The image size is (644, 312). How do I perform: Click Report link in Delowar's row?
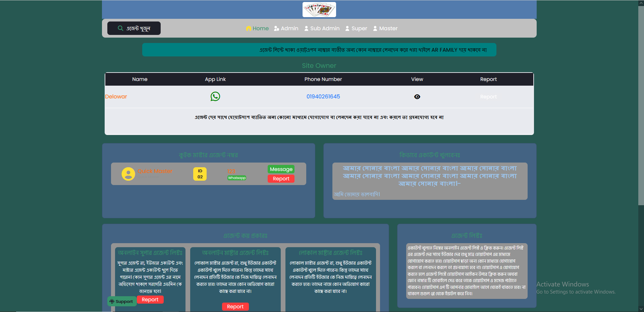tap(488, 97)
